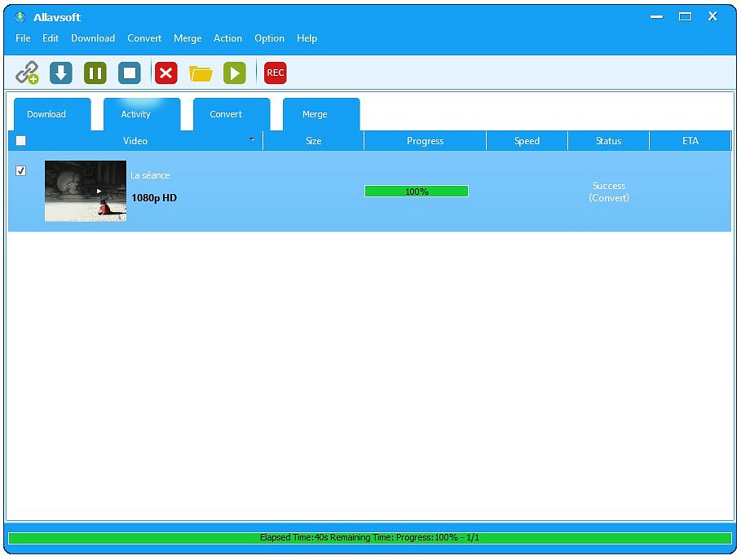Open the Option menu

click(x=269, y=38)
